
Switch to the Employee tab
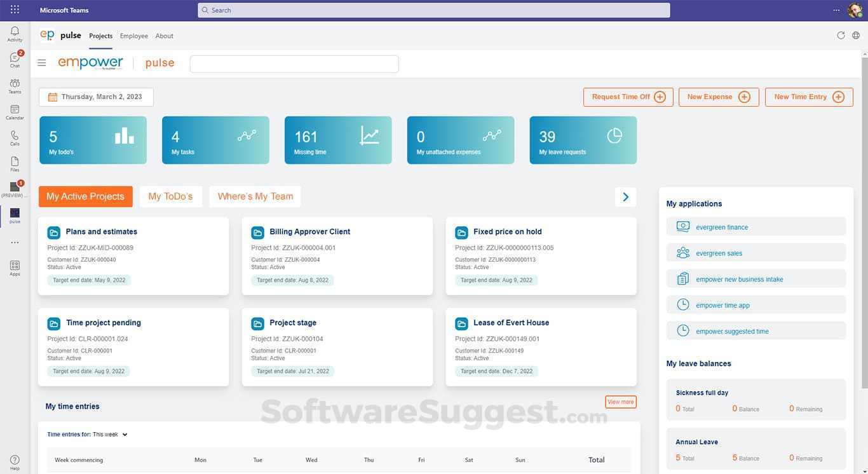[x=133, y=36]
